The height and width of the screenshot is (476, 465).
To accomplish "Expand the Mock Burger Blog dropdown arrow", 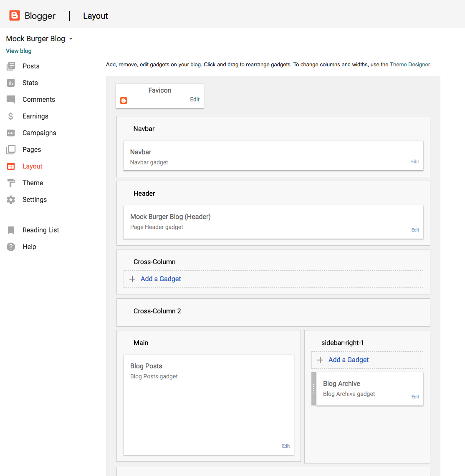I will 71,39.
